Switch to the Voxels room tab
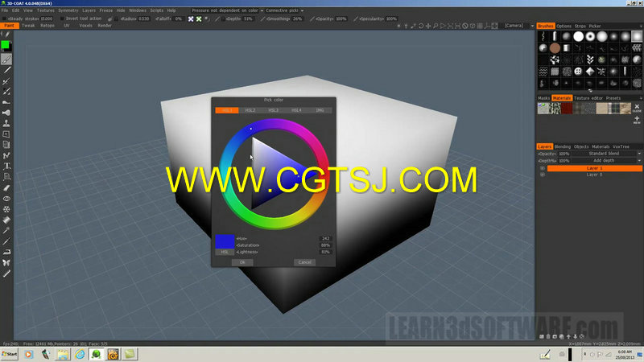 click(x=85, y=26)
